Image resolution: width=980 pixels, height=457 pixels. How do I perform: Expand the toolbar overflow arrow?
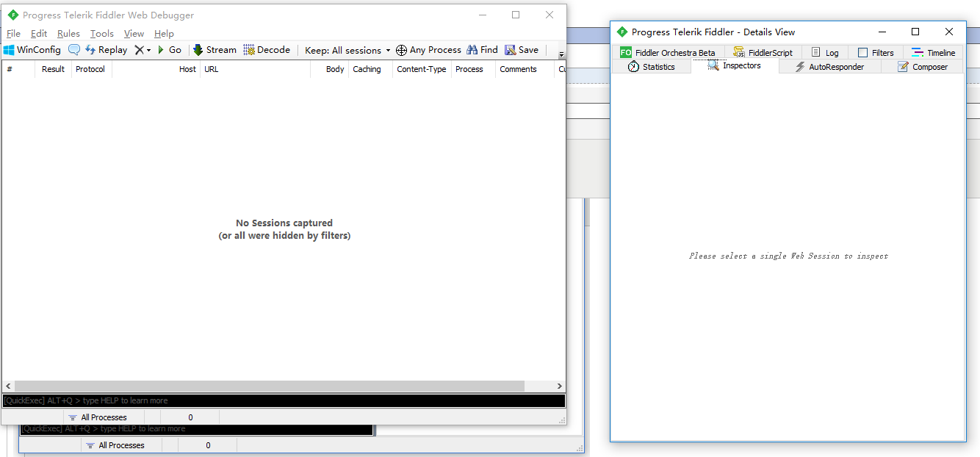pos(561,54)
